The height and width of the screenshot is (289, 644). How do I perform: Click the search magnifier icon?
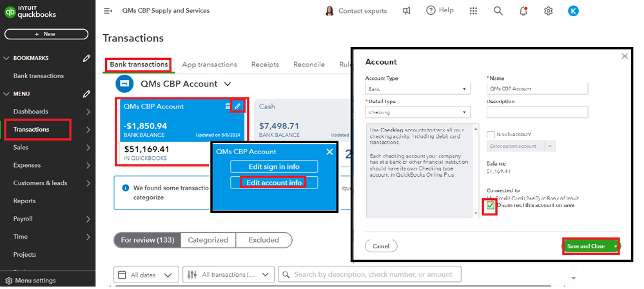point(498,11)
